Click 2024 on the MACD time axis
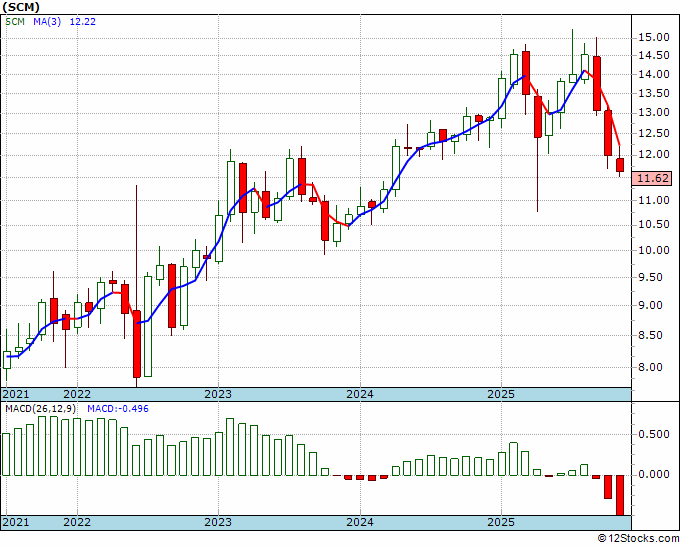Image resolution: width=680 pixels, height=546 pixels. coord(360,522)
